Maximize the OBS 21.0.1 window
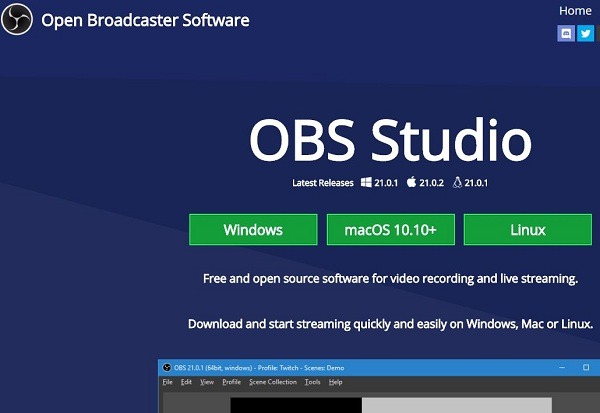This screenshot has width=600, height=413. (586, 367)
